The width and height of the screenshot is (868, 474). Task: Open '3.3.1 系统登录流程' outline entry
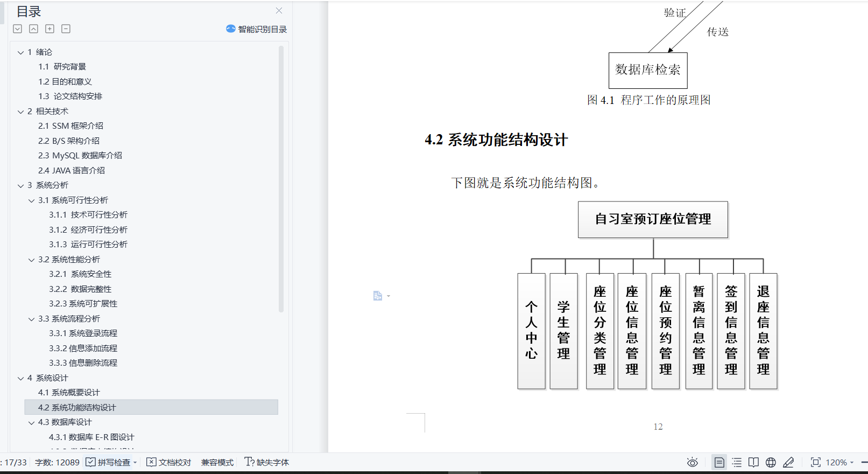(83, 333)
